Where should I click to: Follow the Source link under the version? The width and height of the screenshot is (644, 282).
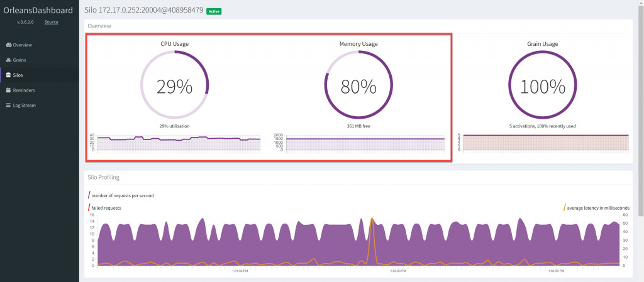point(52,22)
